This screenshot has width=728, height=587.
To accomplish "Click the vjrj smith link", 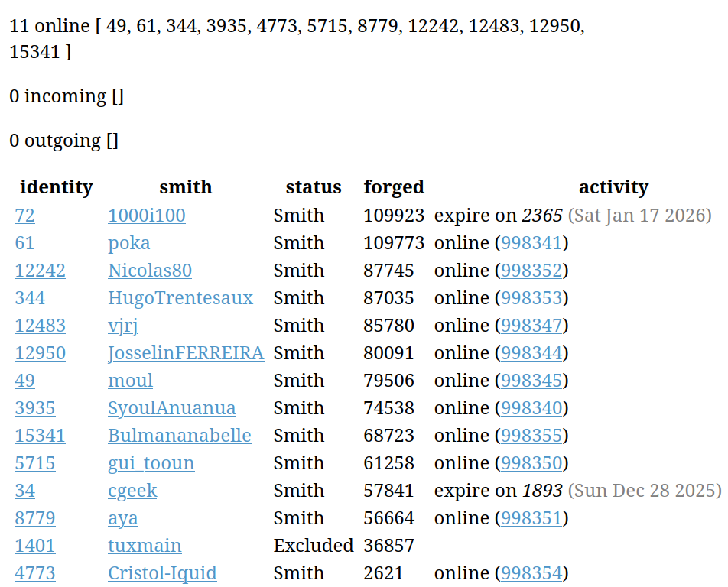I will (x=122, y=326).
